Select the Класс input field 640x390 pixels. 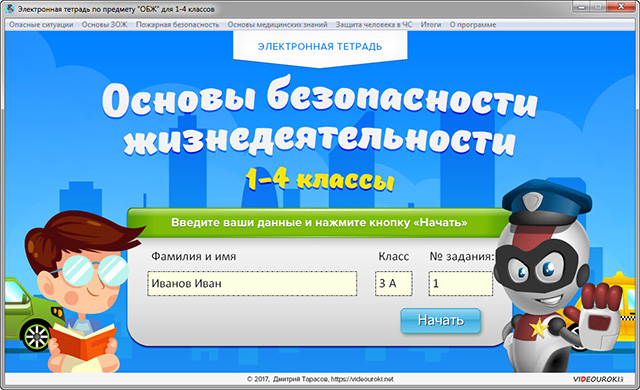pos(394,283)
